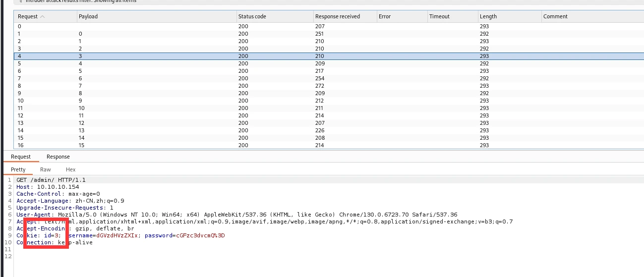
Task: Click line number 12 in editor gutter
Action: coord(7,256)
